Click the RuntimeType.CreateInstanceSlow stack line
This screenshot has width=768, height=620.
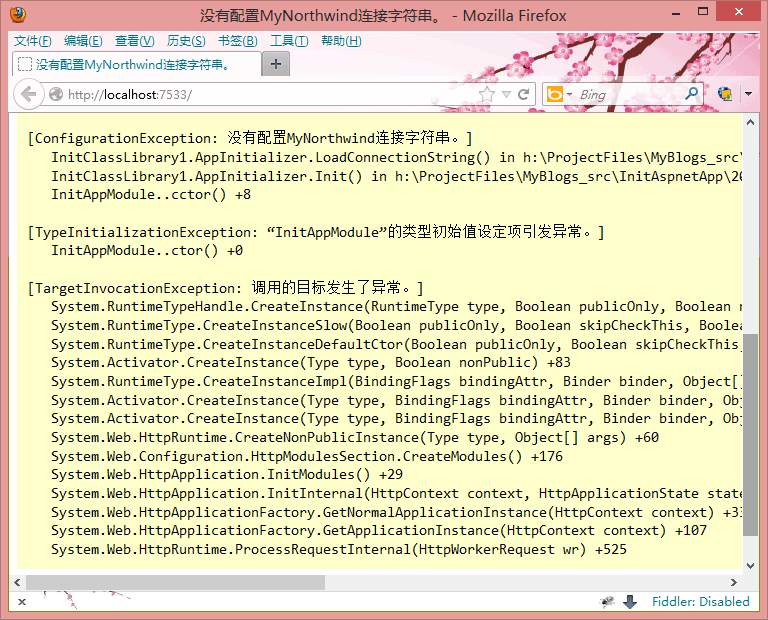pyautogui.click(x=397, y=325)
